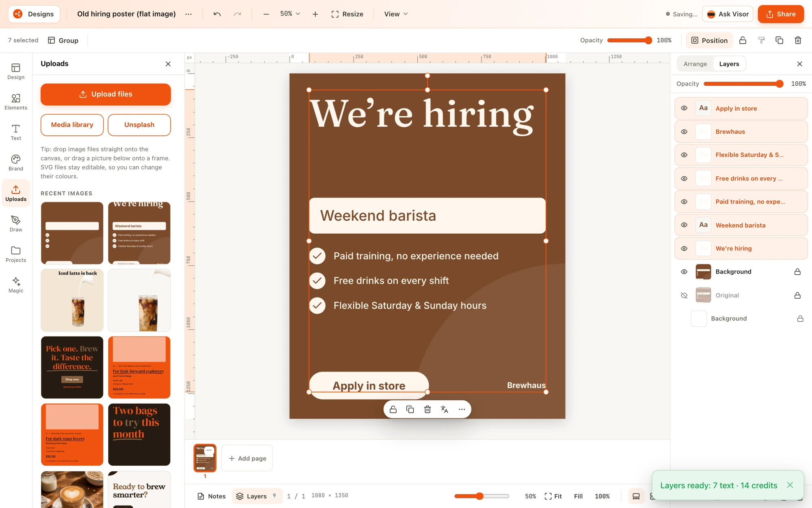Click the Resize button
The width and height of the screenshot is (812, 508).
pyautogui.click(x=347, y=14)
